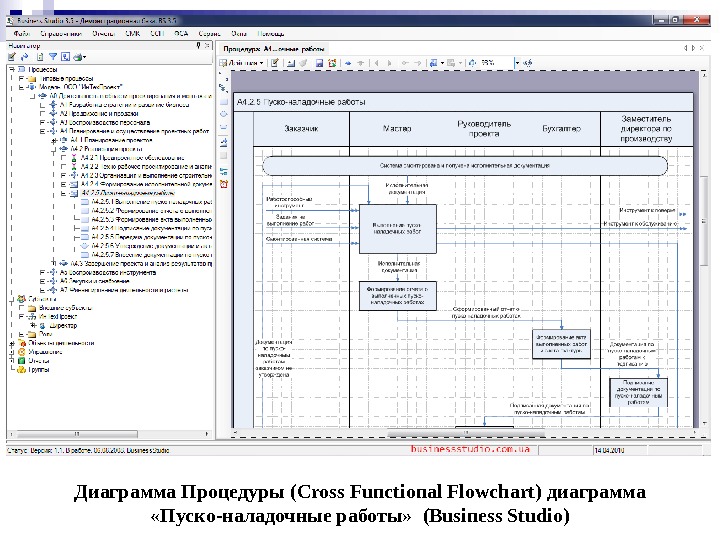Select the A1 process tree item

124,105
